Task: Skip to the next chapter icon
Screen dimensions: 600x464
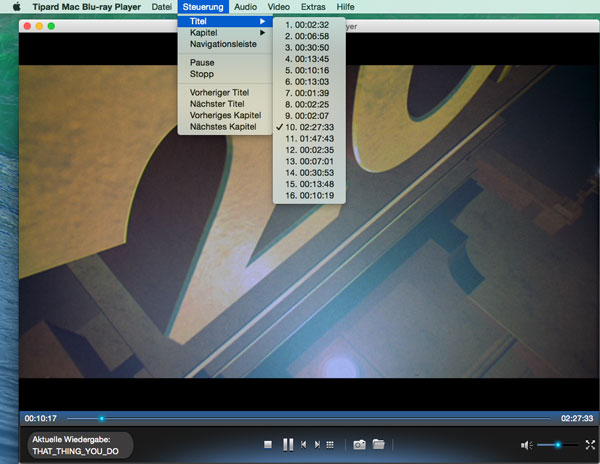Action: point(317,444)
